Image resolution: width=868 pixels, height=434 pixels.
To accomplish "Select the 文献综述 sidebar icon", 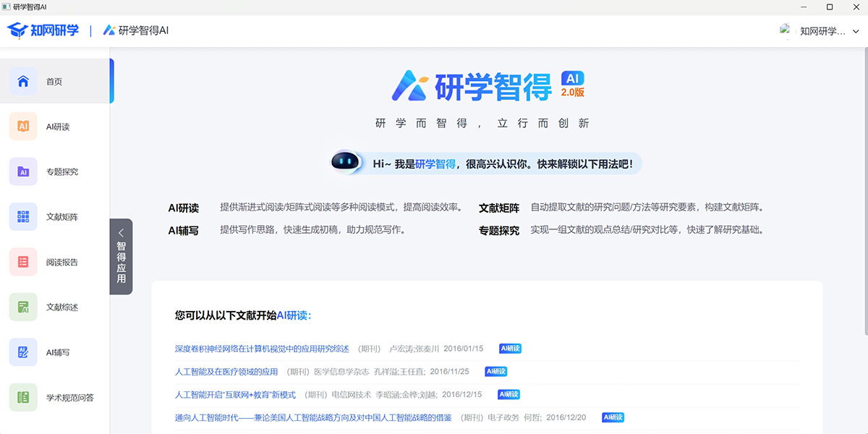I will click(23, 307).
